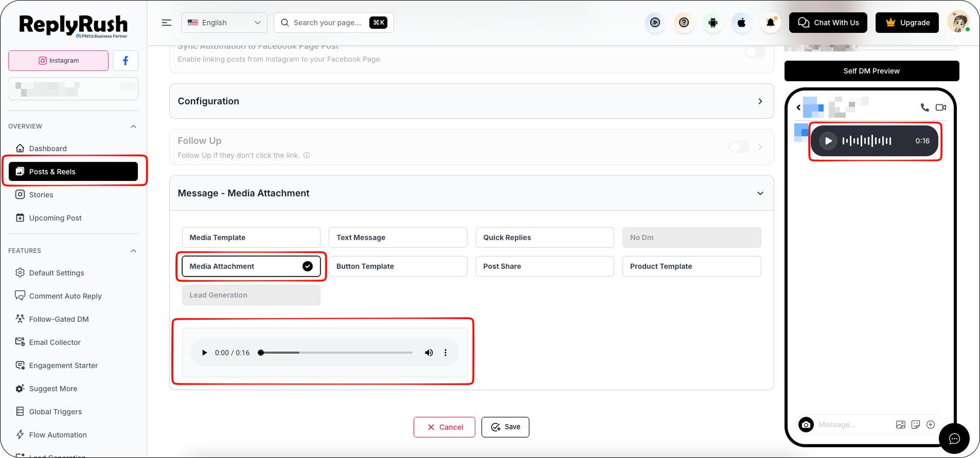Viewport: 980px width, 458px height.
Task: Open the video tutorial play icon
Action: [x=655, y=23]
